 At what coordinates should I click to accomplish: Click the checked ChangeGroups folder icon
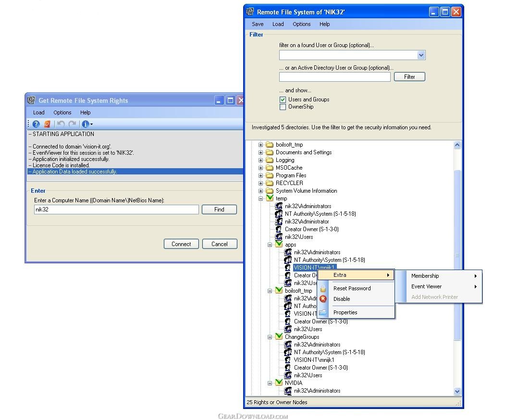tap(279, 337)
